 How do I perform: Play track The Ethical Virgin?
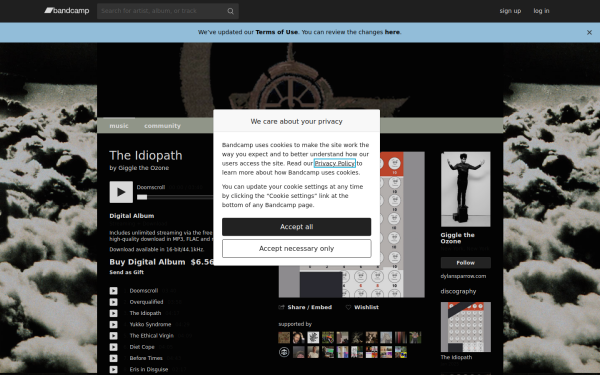(114, 336)
